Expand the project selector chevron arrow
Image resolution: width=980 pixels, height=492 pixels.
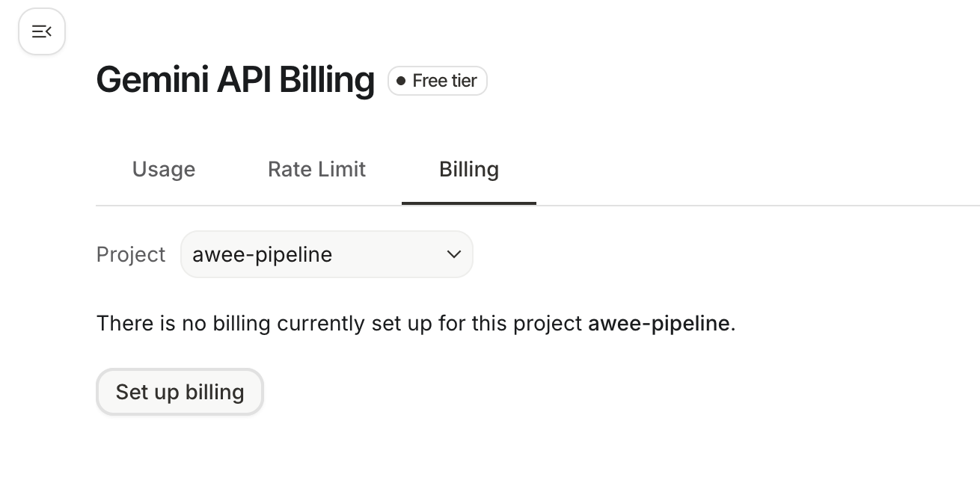click(453, 254)
